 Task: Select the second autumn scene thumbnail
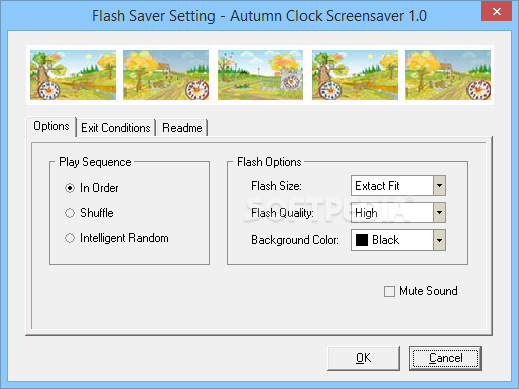click(166, 75)
